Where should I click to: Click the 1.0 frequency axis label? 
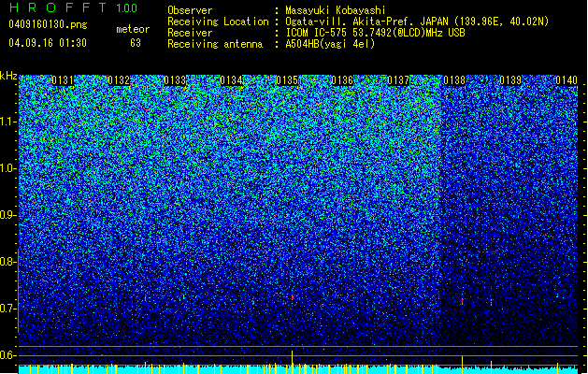coord(8,168)
